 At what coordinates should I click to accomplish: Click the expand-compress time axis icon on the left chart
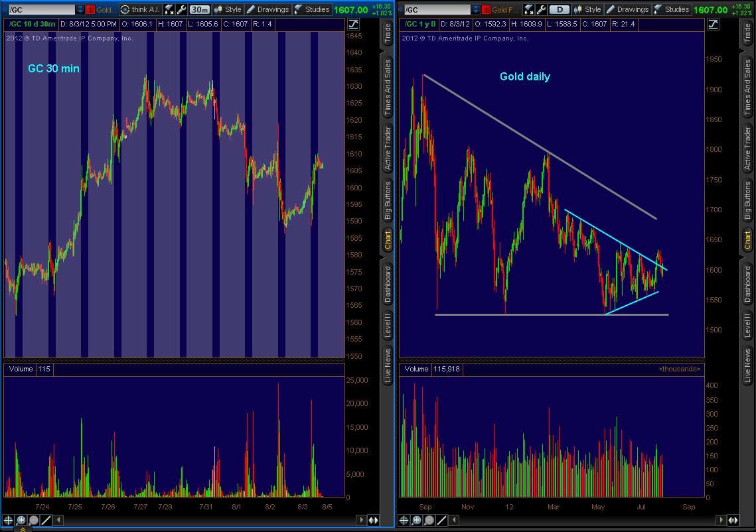click(374, 520)
